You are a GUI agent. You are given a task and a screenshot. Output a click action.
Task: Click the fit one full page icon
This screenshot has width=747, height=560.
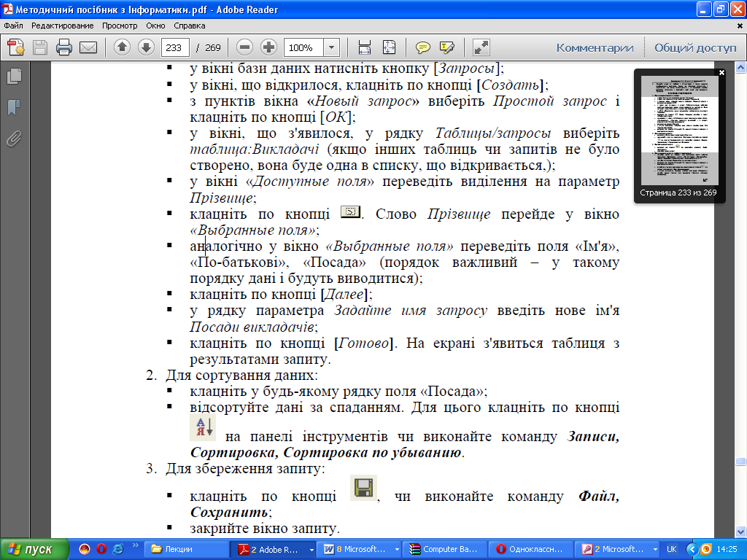[x=390, y=47]
